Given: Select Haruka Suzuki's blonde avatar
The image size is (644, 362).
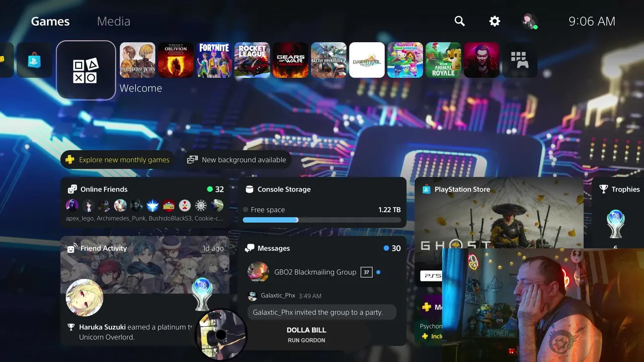Looking at the screenshot, I should point(85,298).
